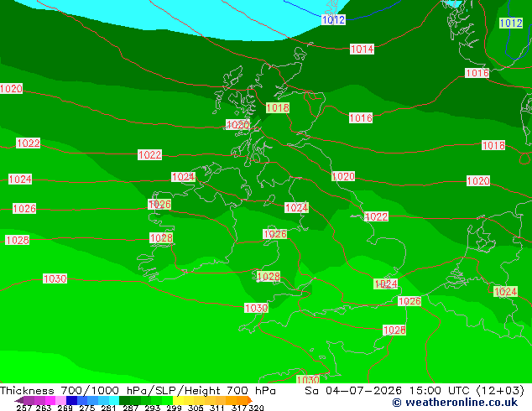The width and height of the screenshot is (532, 411).
Task: Click the 1024 label near Dover Strait
Action: pyautogui.click(x=386, y=284)
